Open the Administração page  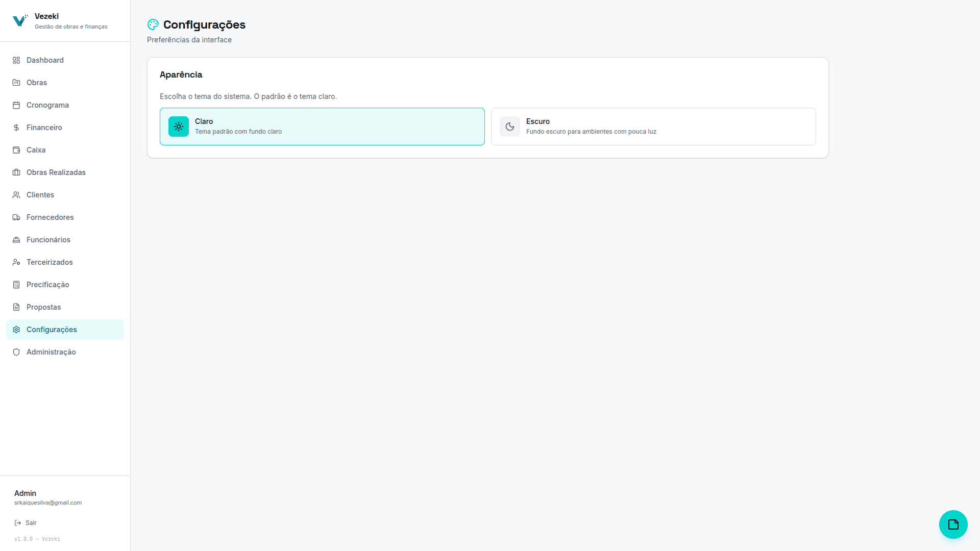(x=65, y=352)
